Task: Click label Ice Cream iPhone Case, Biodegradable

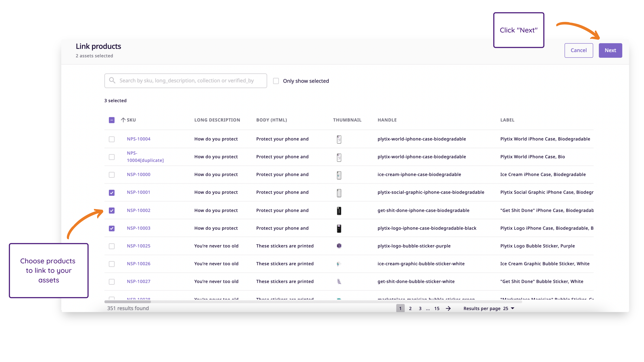Action: pyautogui.click(x=543, y=174)
